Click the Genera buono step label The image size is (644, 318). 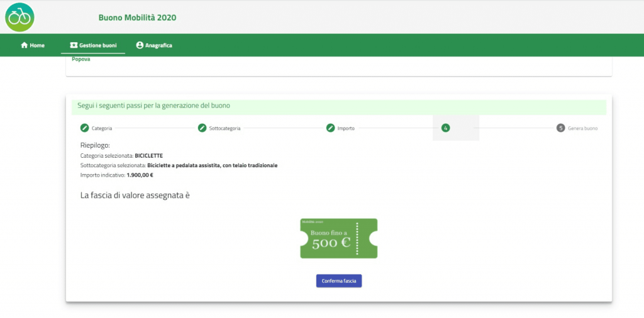pyautogui.click(x=583, y=128)
